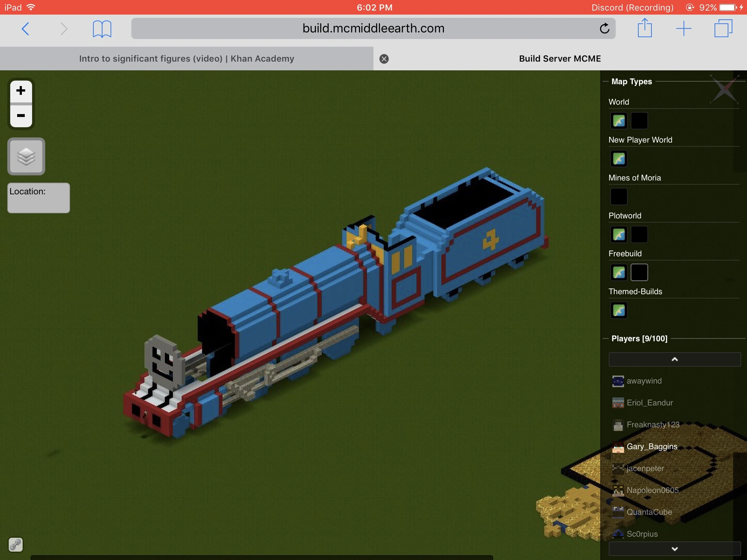Switch to the Plotworld surface map
The height and width of the screenshot is (560, 747).
(619, 234)
